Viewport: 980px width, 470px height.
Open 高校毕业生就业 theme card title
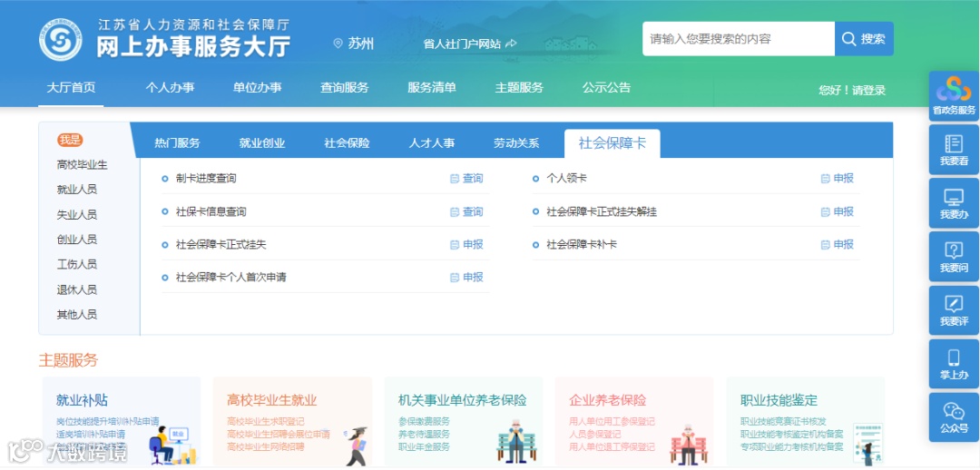[x=272, y=401]
